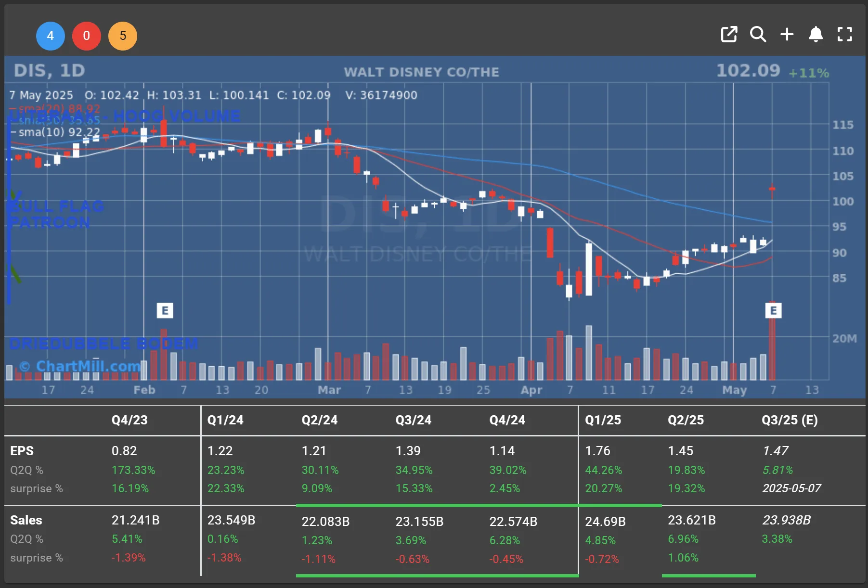This screenshot has height=588, width=868.
Task: Select the Q3/25 (E) column header
Action: point(790,420)
